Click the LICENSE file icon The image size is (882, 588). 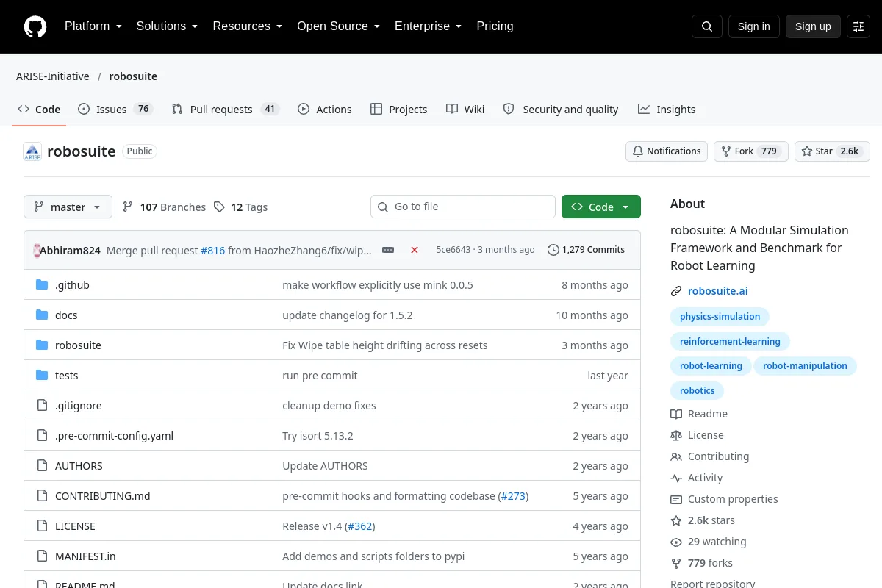click(42, 526)
